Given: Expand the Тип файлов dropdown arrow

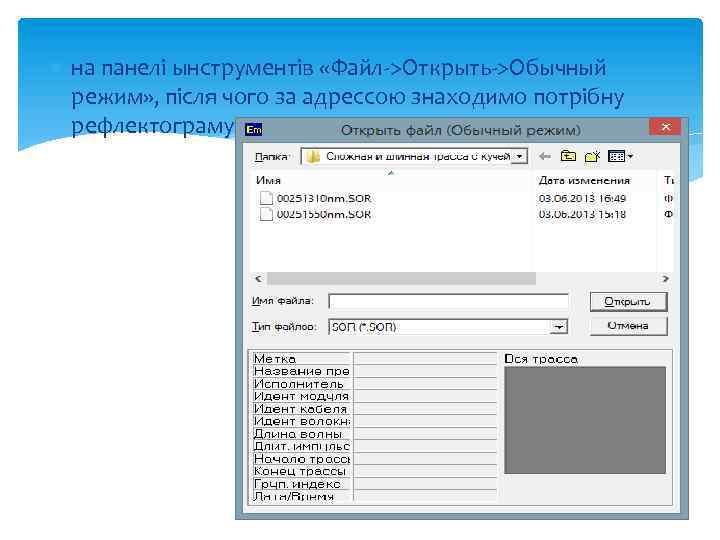Looking at the screenshot, I should tap(559, 327).
